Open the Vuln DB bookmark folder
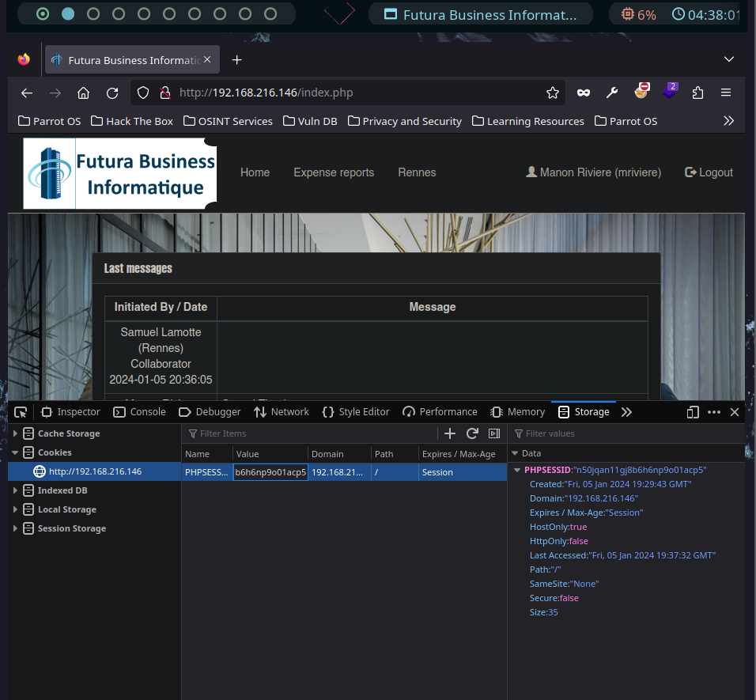The width and height of the screenshot is (756, 700). [310, 121]
